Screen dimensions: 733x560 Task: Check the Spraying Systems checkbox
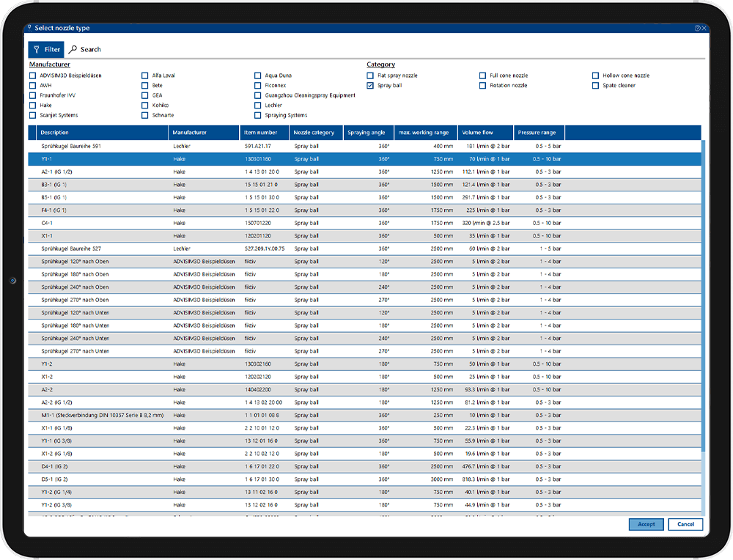(257, 116)
